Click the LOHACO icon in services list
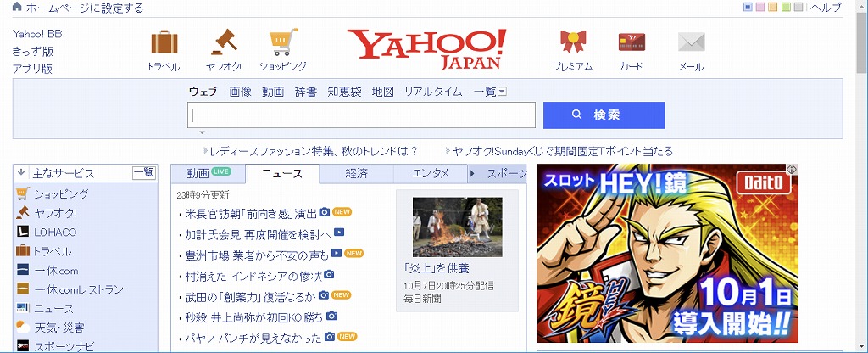 click(23, 232)
